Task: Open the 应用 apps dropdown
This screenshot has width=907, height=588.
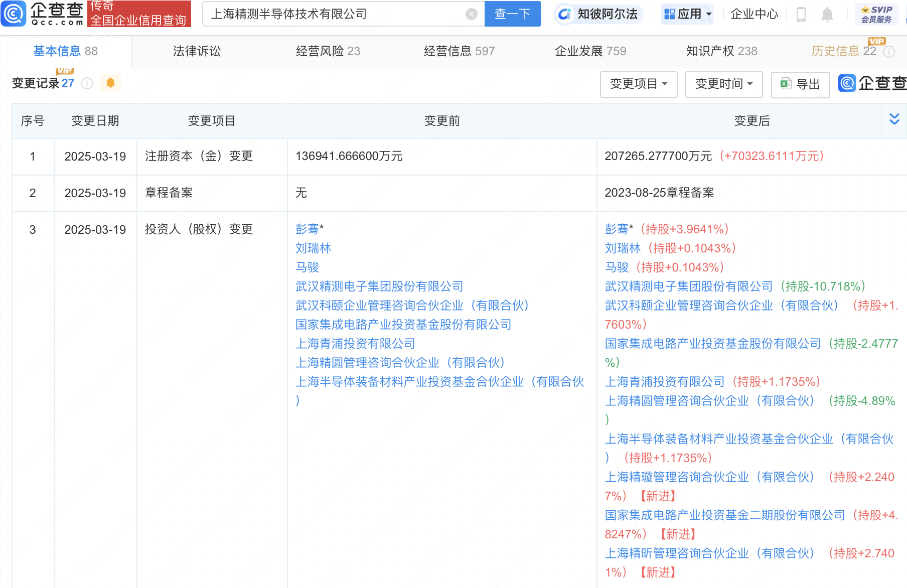Action: click(688, 14)
